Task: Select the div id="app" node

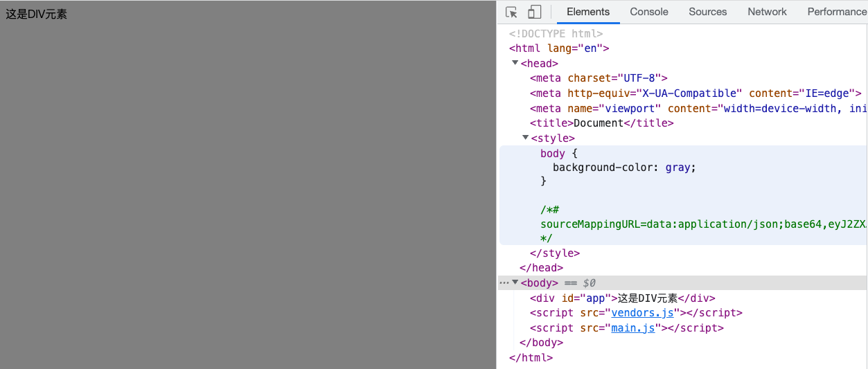Action: click(623, 298)
